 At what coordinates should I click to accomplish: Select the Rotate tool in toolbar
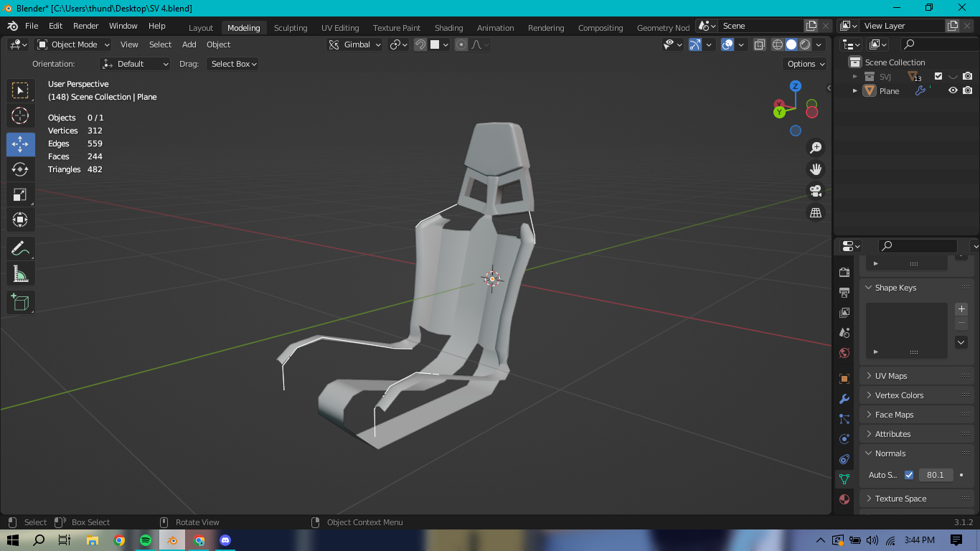coord(20,169)
